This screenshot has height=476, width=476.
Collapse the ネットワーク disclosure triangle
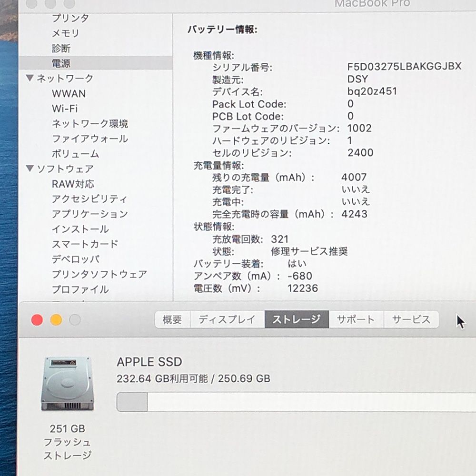30,78
